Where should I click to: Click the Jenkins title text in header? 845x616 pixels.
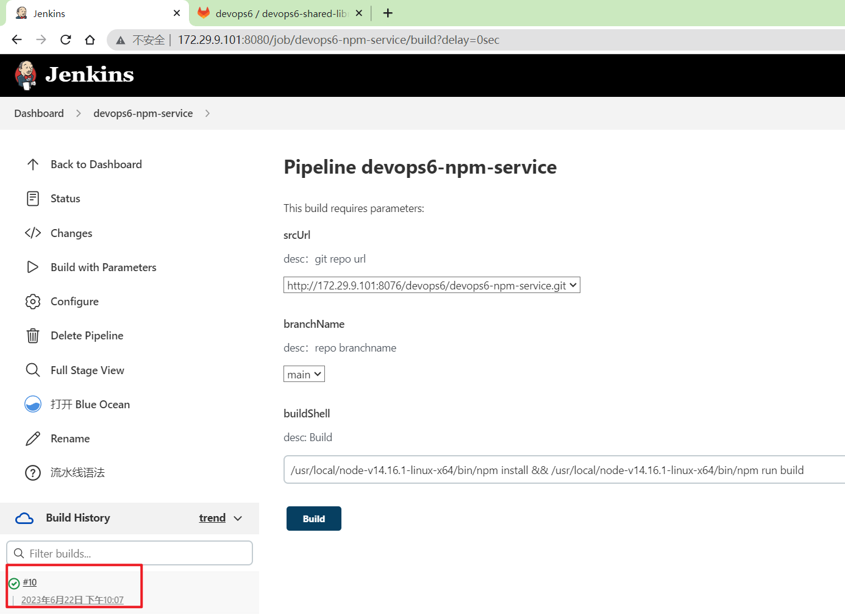pos(90,74)
